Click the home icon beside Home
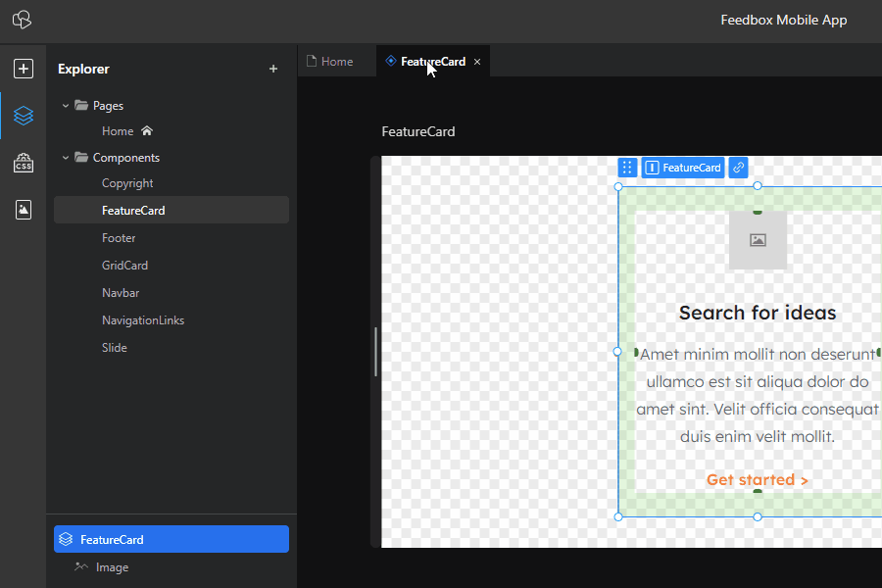Viewport: 882px width, 588px height. [147, 131]
